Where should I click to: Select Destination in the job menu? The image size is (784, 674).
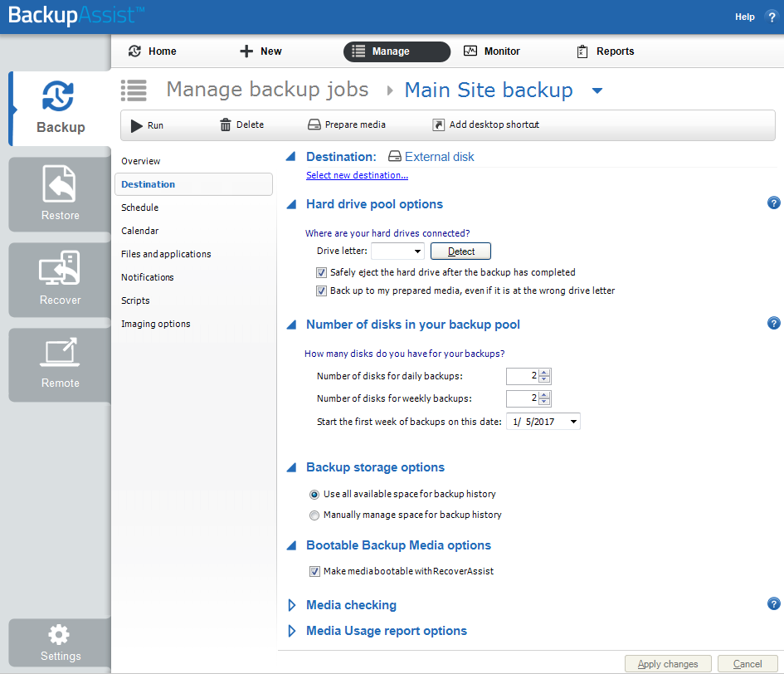tap(193, 184)
